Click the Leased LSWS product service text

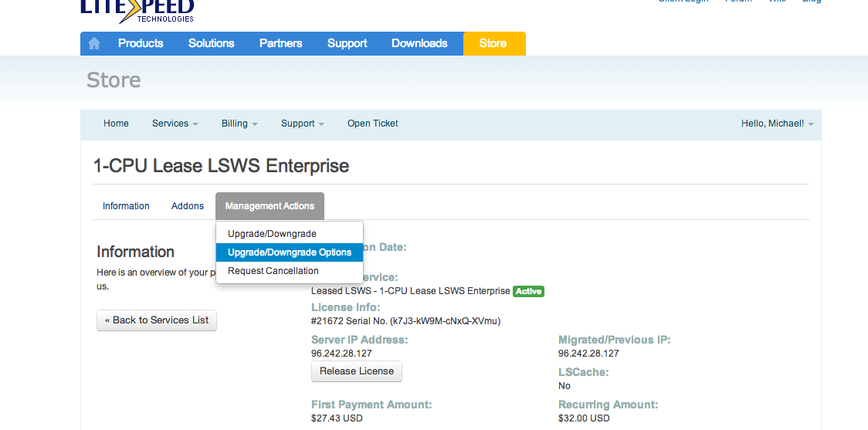[411, 291]
